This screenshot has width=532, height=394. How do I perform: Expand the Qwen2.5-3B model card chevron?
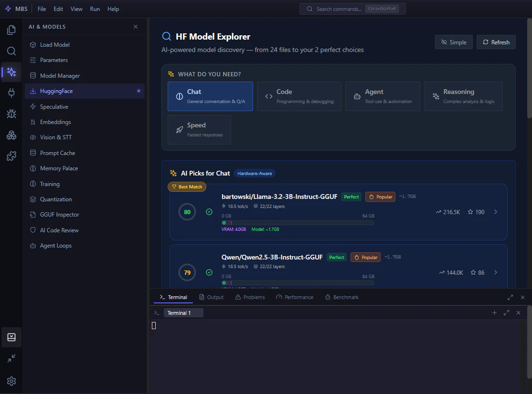(x=495, y=272)
